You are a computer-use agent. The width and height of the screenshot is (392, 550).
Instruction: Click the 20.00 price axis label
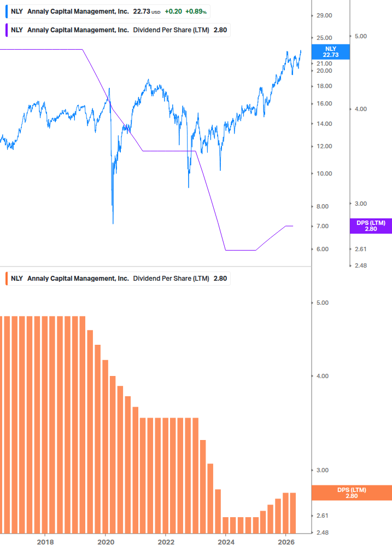[x=324, y=71]
